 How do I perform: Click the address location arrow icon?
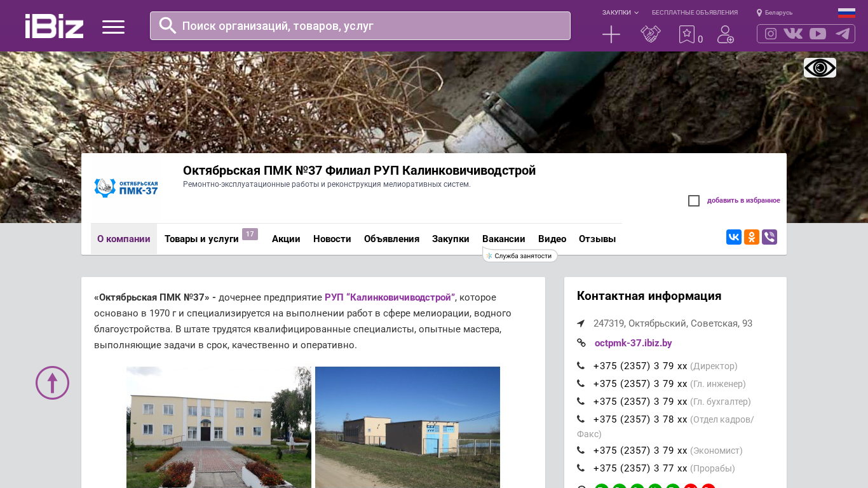coord(581,323)
